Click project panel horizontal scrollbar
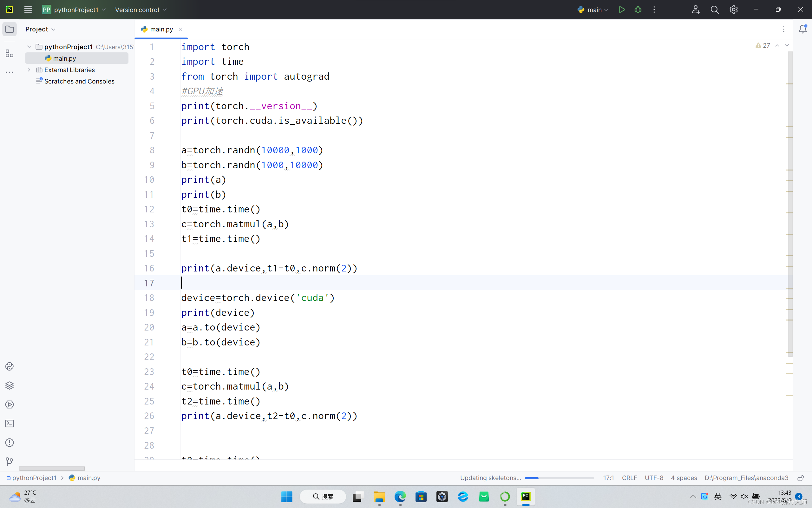This screenshot has height=508, width=812. tap(52, 468)
